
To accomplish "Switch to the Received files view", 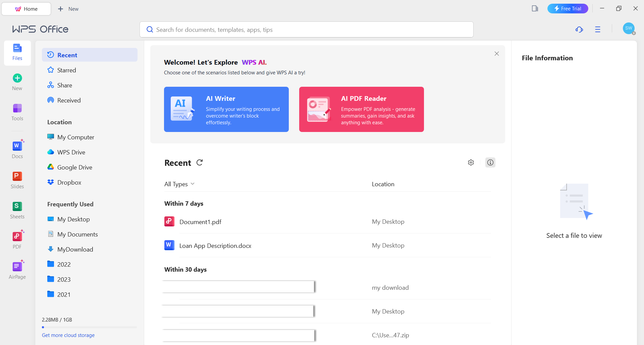I will [69, 100].
